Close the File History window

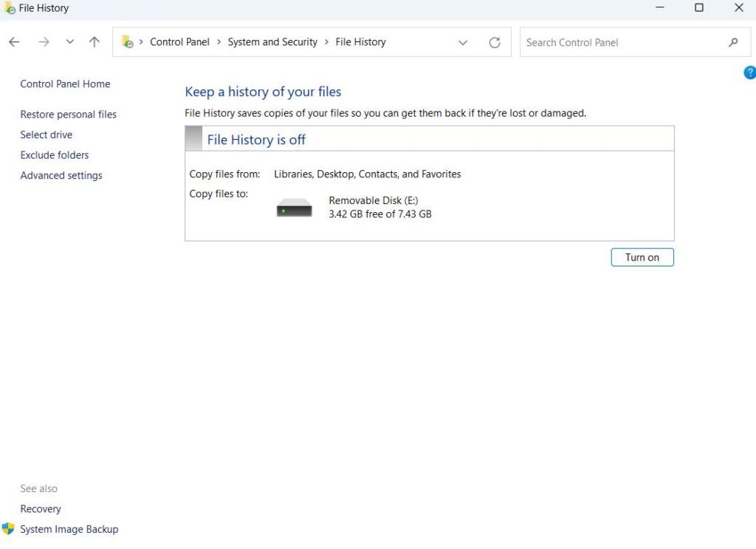click(738, 7)
